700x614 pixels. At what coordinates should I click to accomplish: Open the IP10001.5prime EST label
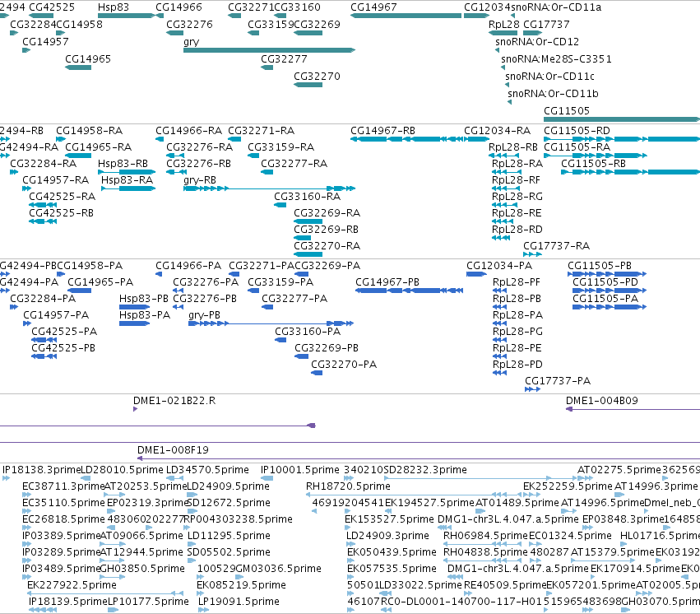click(x=300, y=470)
